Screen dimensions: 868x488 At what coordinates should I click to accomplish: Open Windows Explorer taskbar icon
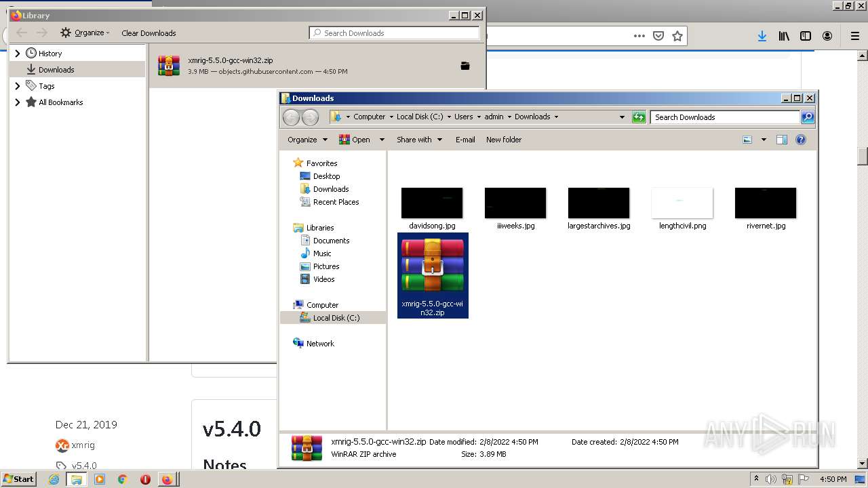pyautogui.click(x=77, y=479)
